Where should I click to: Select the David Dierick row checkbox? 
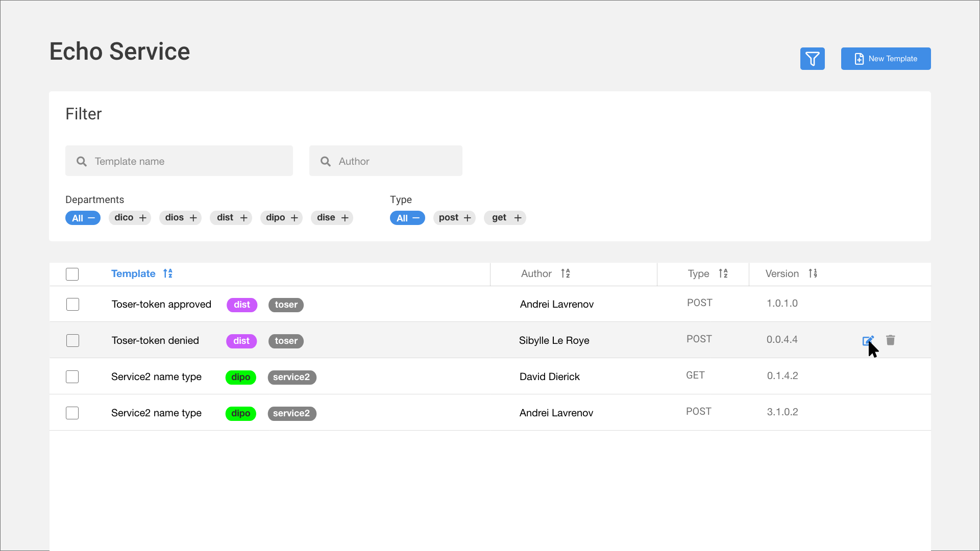tap(72, 377)
